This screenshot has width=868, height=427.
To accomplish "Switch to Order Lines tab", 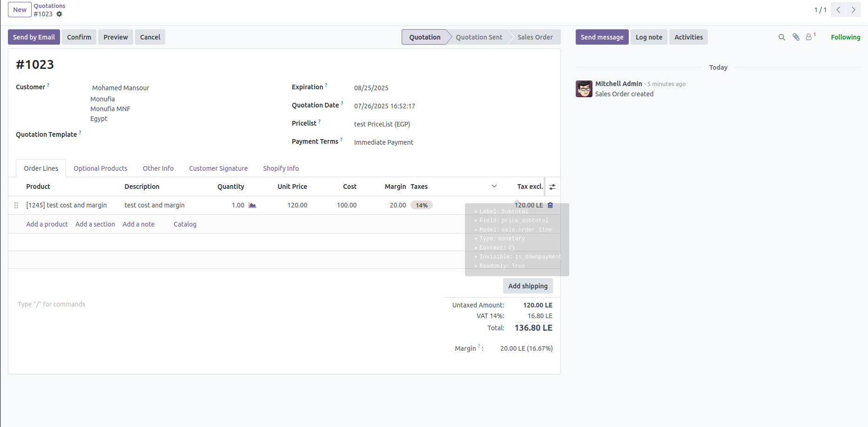I will click(x=41, y=168).
